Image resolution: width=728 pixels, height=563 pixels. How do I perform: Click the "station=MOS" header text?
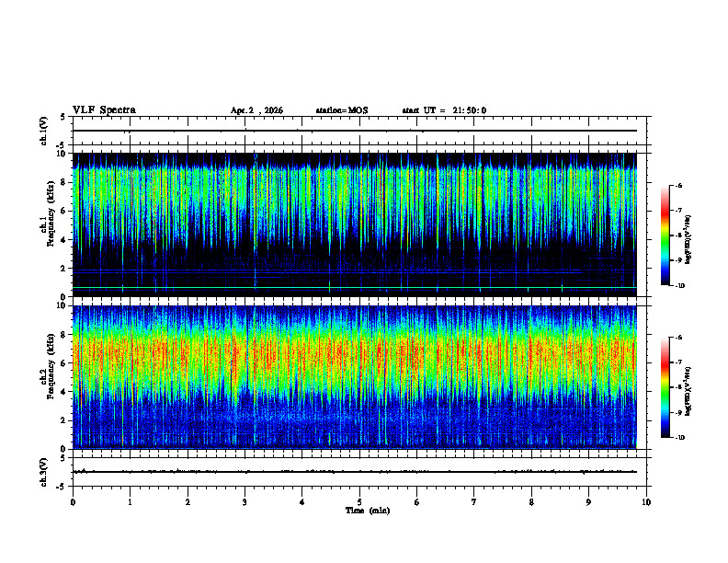pyautogui.click(x=342, y=110)
